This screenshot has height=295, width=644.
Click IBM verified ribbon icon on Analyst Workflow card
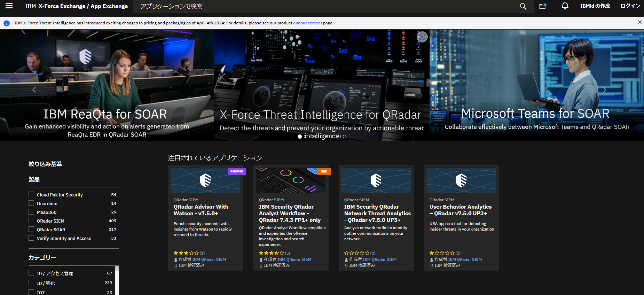click(261, 266)
